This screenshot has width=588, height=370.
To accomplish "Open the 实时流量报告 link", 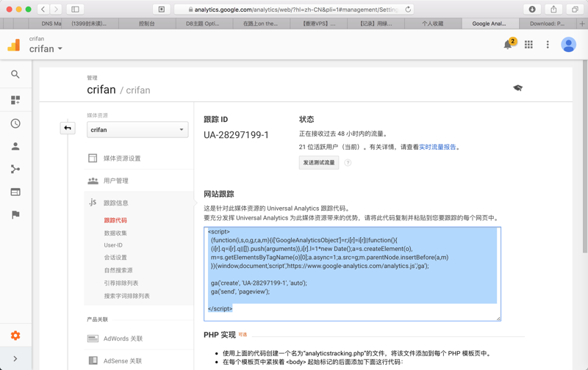I will 437,147.
